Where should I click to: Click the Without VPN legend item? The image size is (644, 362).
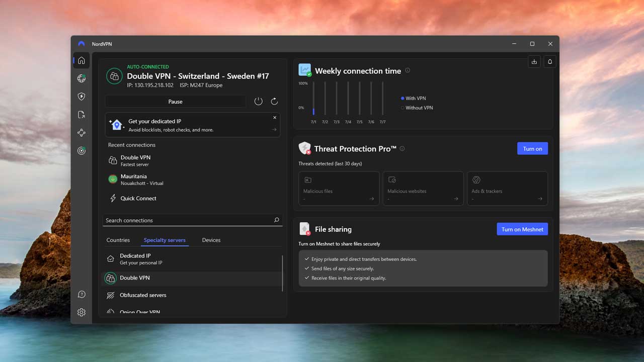pos(417,108)
